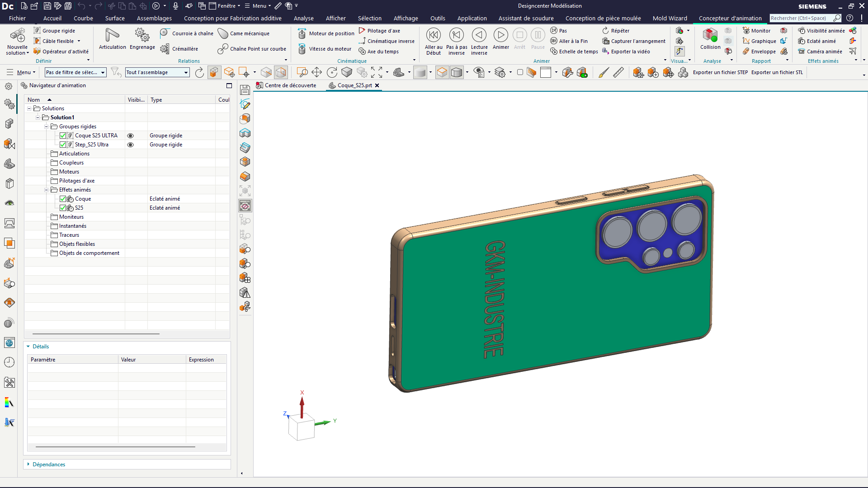Open the Tout l'assemblage dropdown
868x488 pixels.
coord(157,72)
